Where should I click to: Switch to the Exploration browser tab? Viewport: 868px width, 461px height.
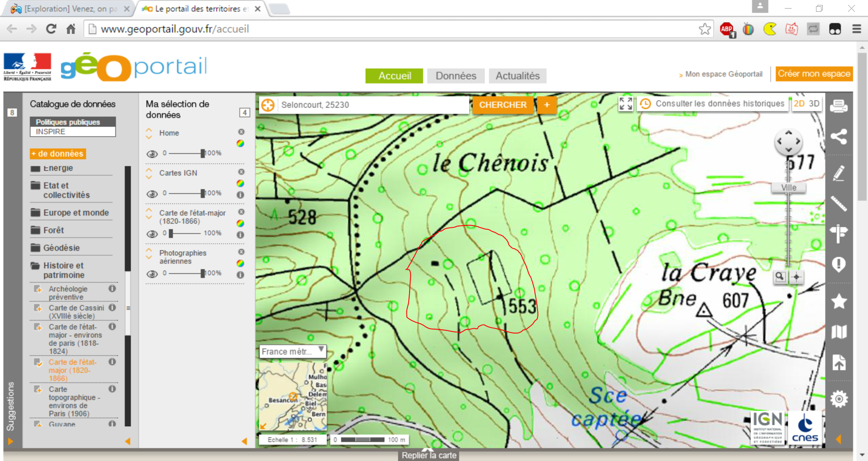click(x=70, y=9)
